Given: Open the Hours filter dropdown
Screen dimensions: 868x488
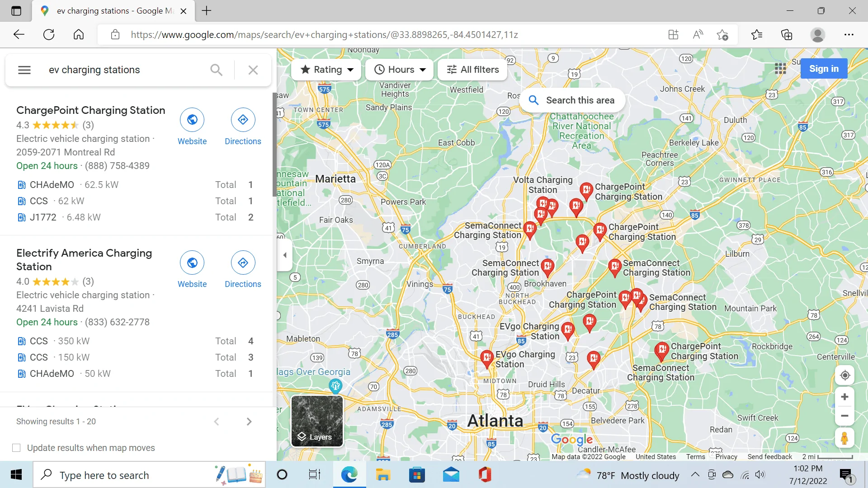Looking at the screenshot, I should (x=400, y=70).
